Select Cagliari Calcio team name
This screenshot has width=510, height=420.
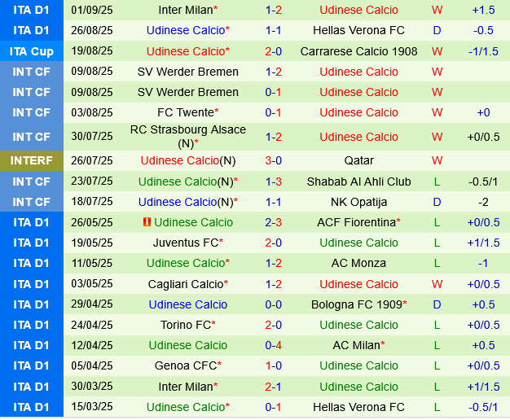coord(185,284)
